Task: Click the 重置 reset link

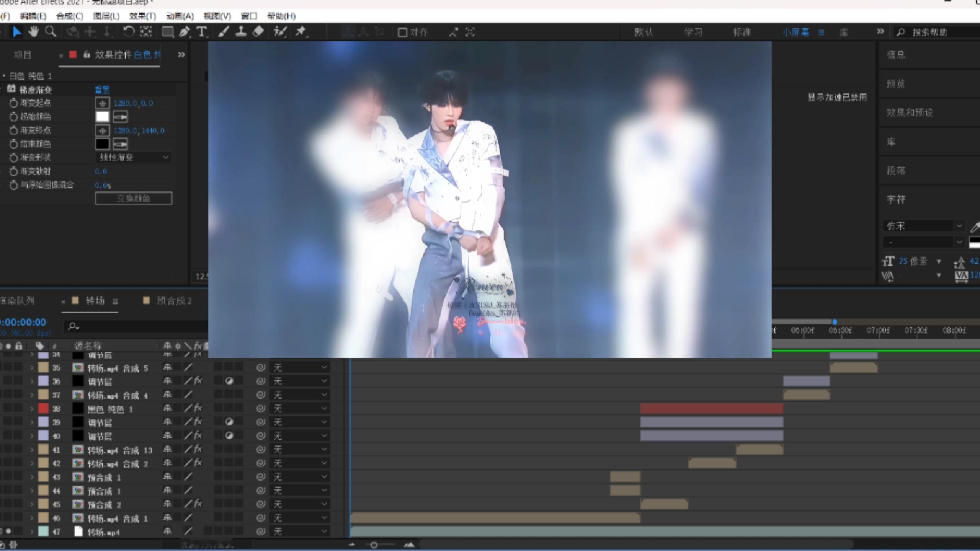Action: (102, 90)
